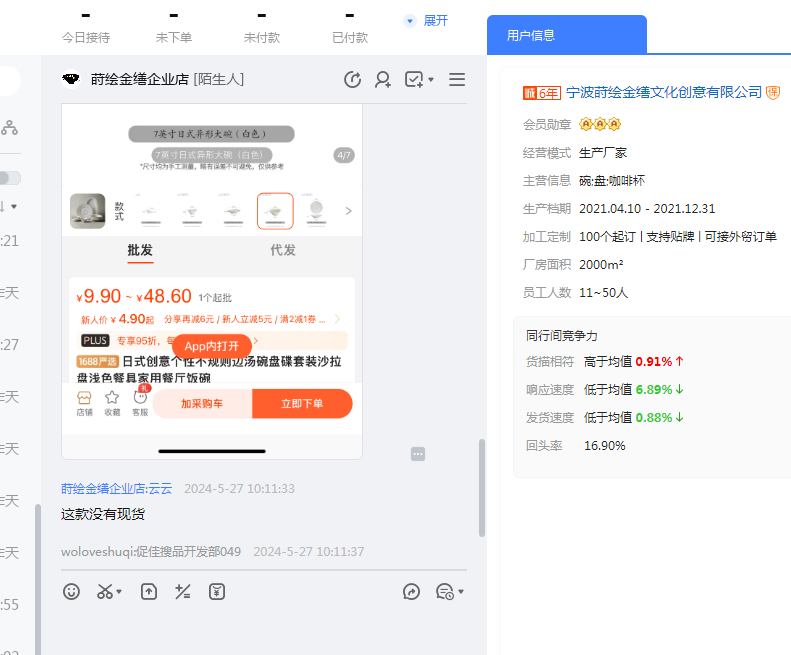Click the emoji smiley icon
Image resolution: width=791 pixels, height=655 pixels.
pyautogui.click(x=71, y=591)
